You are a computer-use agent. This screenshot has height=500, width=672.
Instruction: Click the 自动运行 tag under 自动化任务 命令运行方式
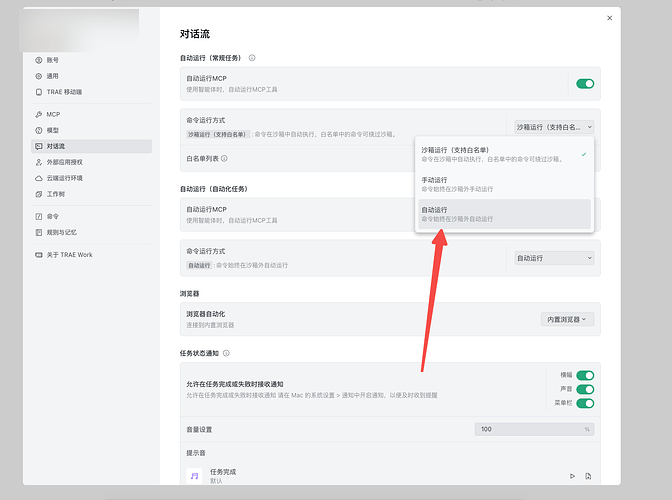[199, 265]
